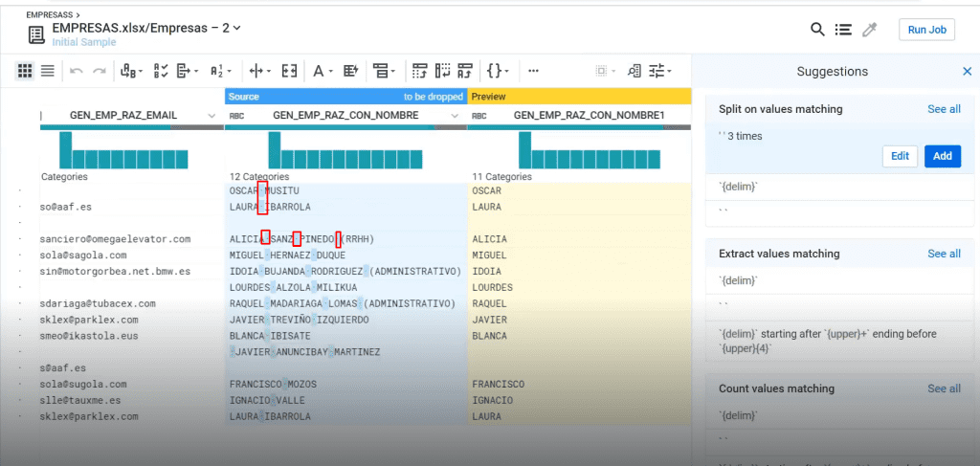The width and height of the screenshot is (980, 466).
Task: Select the eyedropper icon near Run Job
Action: 869,30
